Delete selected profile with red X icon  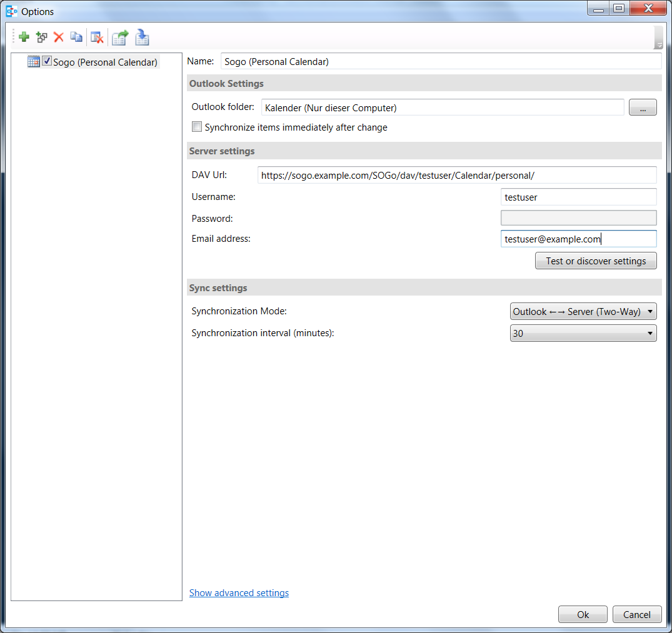59,37
